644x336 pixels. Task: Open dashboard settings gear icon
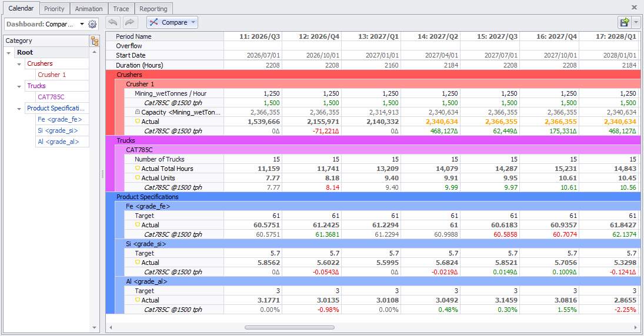(x=92, y=24)
